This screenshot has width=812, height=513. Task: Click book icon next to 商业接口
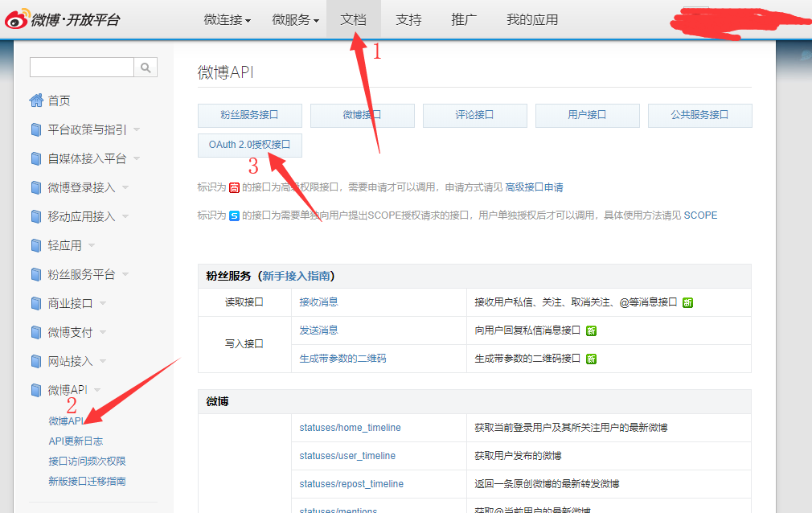[x=35, y=303]
